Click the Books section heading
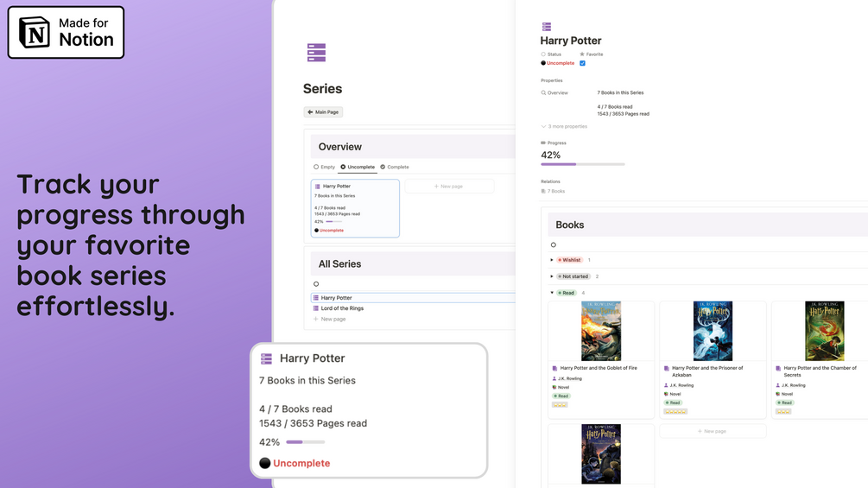Screen dimensions: 868x488 point(570,225)
